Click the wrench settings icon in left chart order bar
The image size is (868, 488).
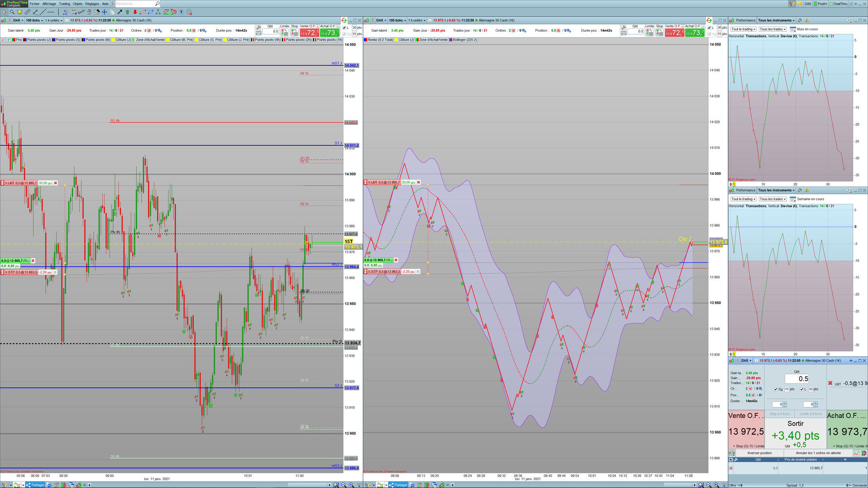259,27
